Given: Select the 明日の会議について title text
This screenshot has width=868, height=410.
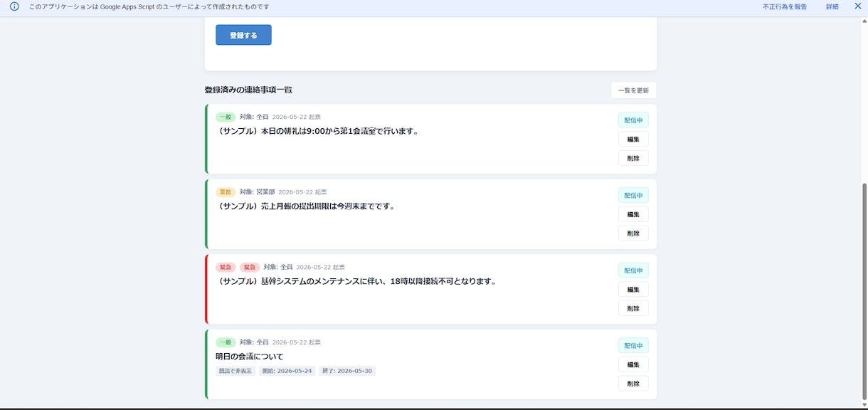Looking at the screenshot, I should click(x=250, y=357).
